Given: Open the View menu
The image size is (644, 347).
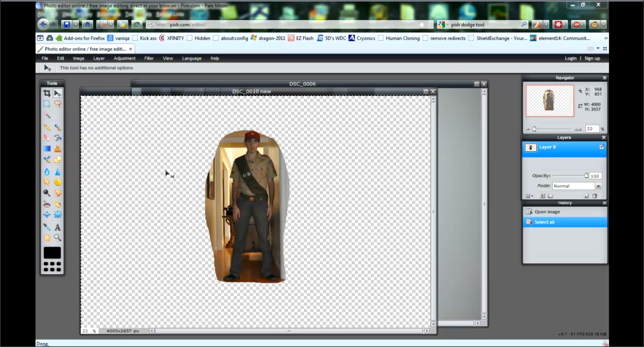Looking at the screenshot, I should pos(168,59).
